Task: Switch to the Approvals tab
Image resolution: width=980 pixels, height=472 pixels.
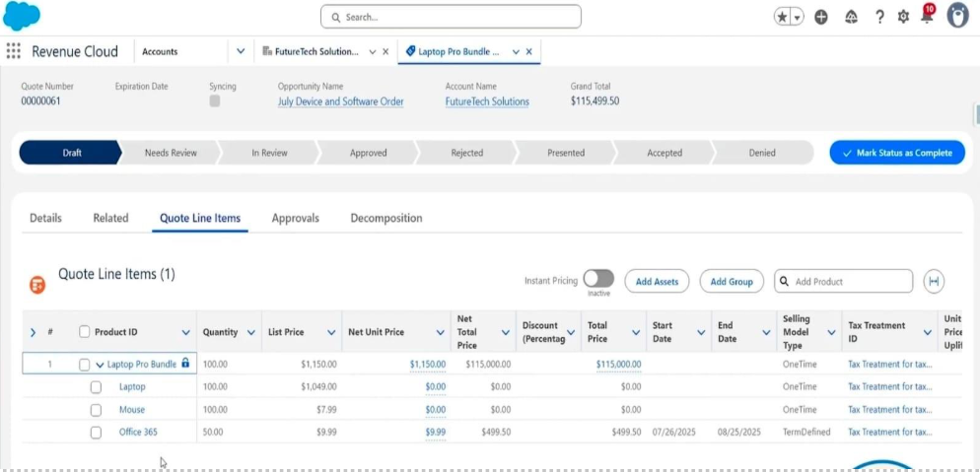Action: point(295,218)
